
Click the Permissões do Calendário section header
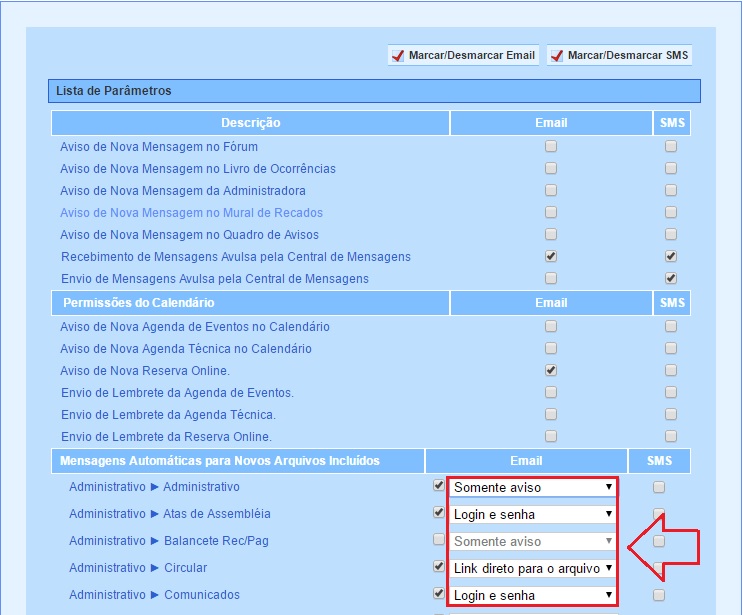250,302
